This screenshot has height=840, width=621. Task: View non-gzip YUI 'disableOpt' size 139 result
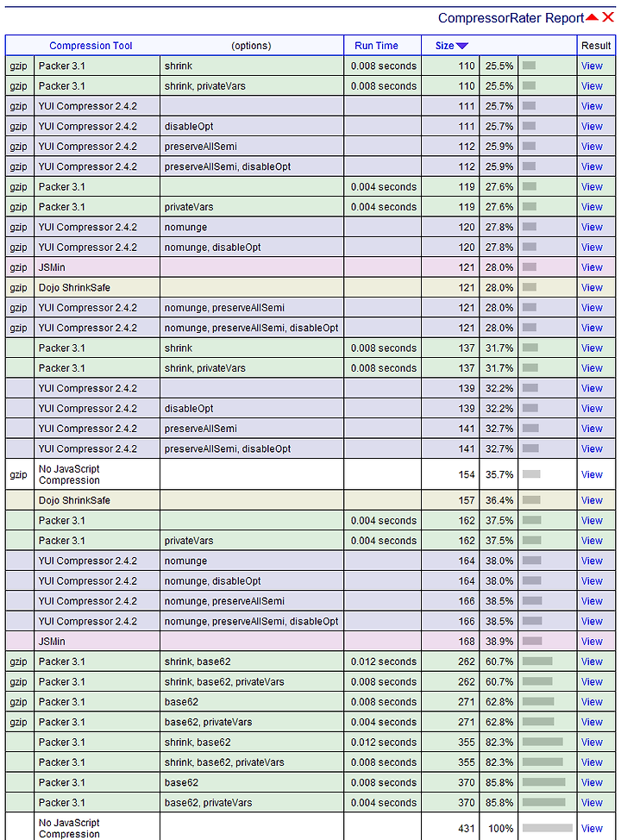(x=592, y=408)
